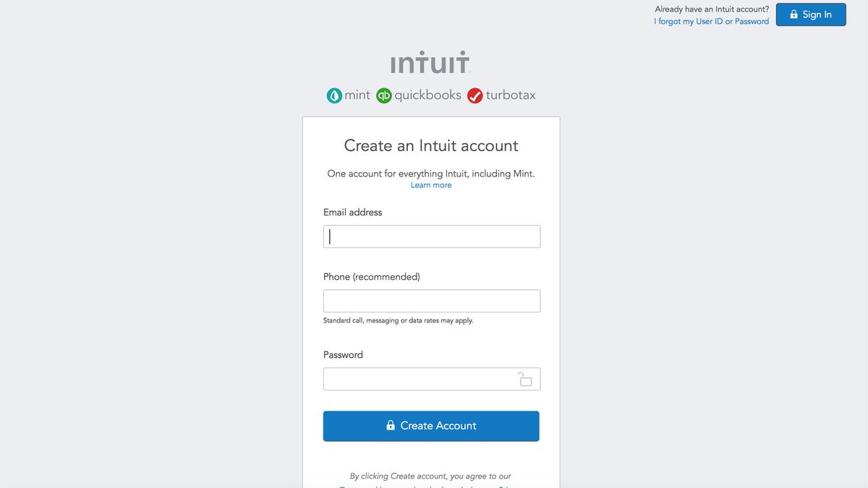
Task: Click the QuickBooks circle icon
Action: (384, 95)
